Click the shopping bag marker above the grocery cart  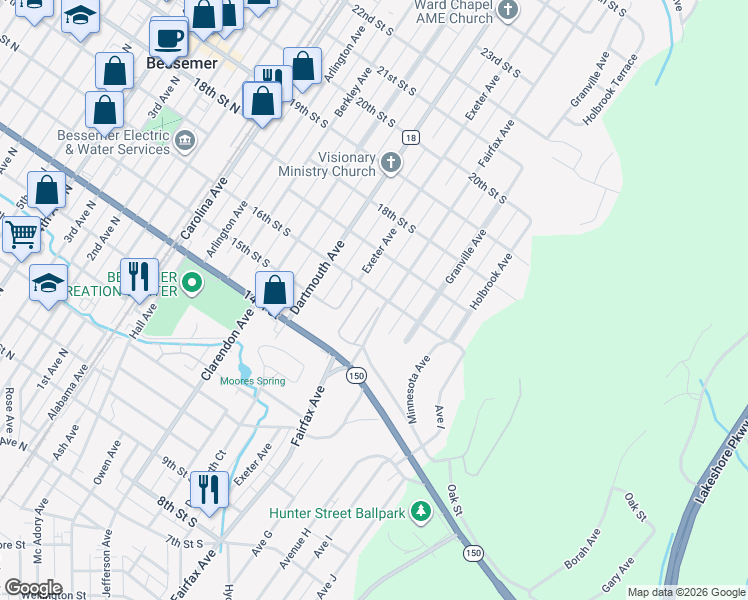(x=46, y=191)
